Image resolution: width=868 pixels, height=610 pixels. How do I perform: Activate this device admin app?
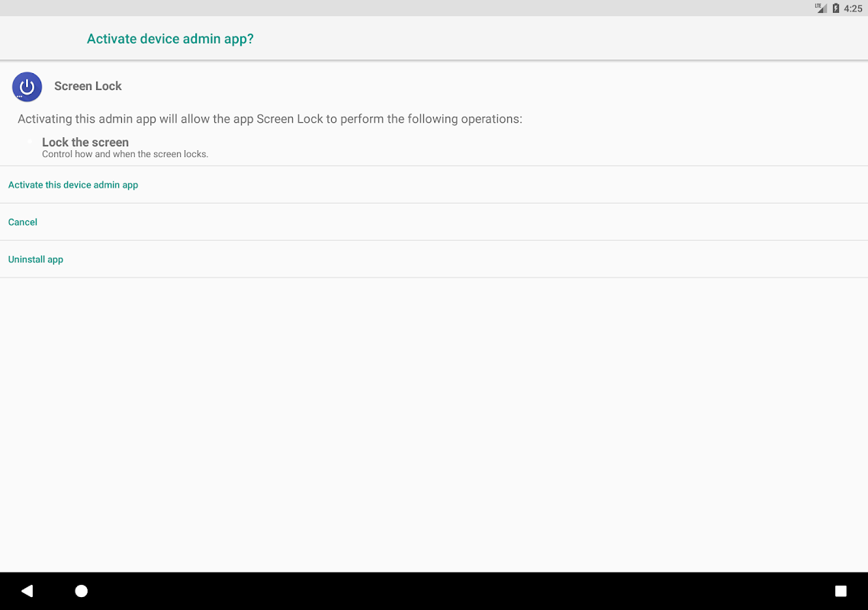[73, 185]
